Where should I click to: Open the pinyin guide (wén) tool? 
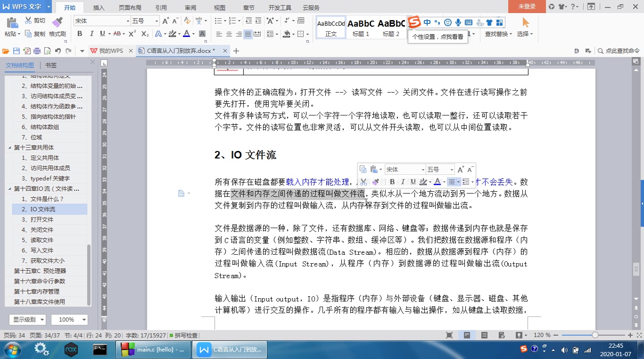coord(198,21)
